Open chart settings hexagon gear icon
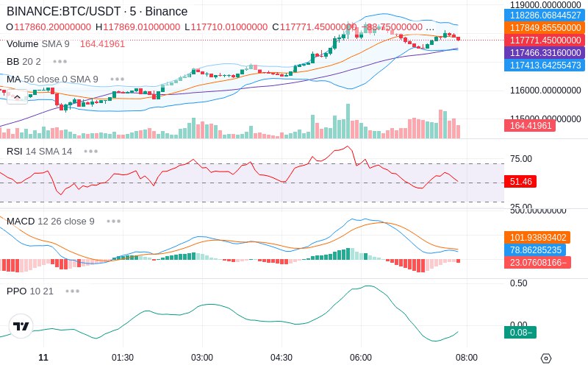 [x=546, y=358]
